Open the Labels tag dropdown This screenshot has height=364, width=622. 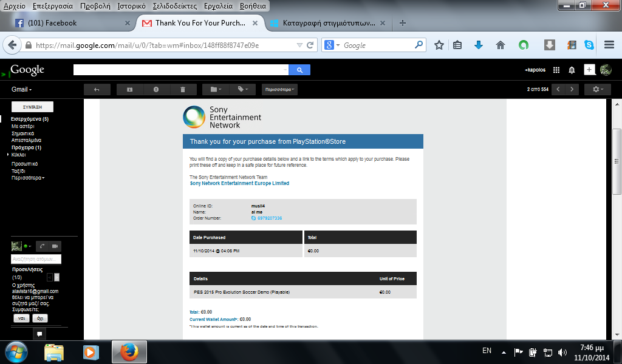coord(243,90)
